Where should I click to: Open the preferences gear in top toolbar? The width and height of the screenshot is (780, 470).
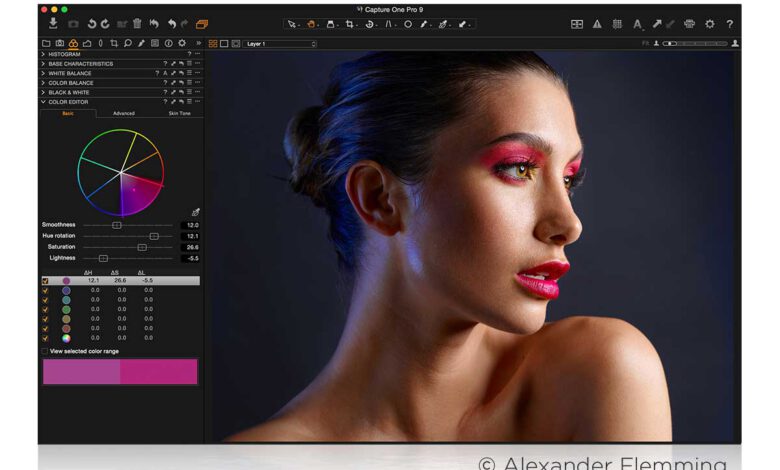click(x=709, y=23)
